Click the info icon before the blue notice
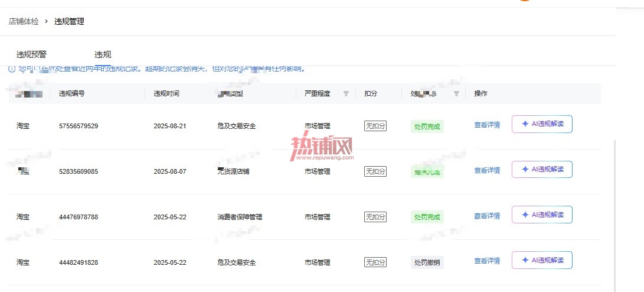 point(12,69)
